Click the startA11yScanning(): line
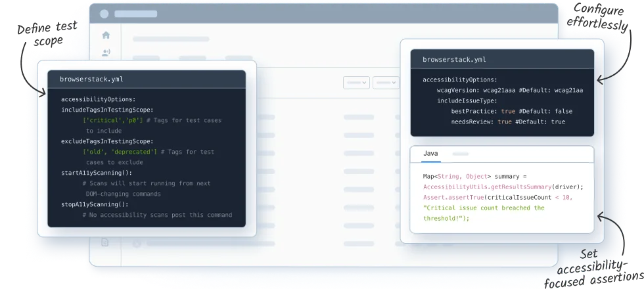The height and width of the screenshot is (289, 644). coord(97,173)
